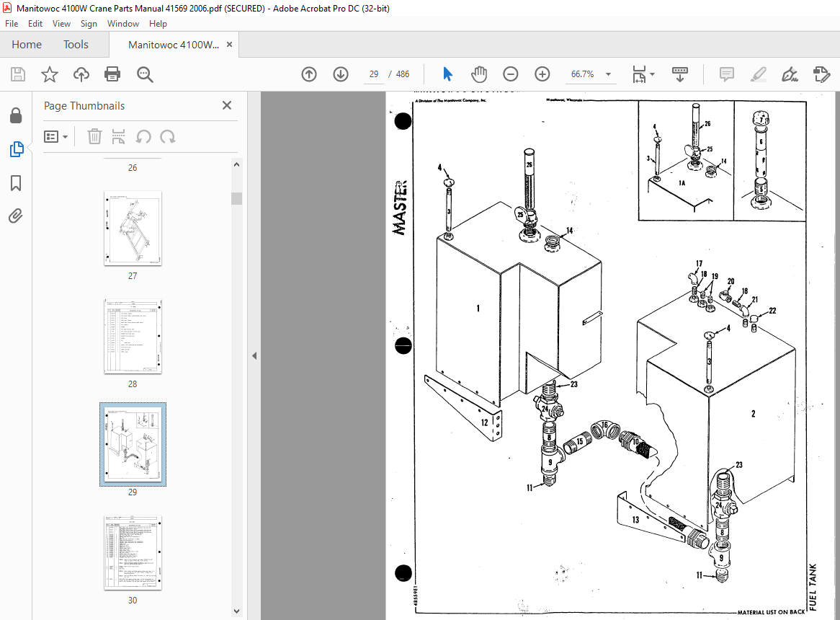The image size is (840, 620).
Task: Click the page break insert icon in thumbnails panel
Action: pyautogui.click(x=118, y=137)
